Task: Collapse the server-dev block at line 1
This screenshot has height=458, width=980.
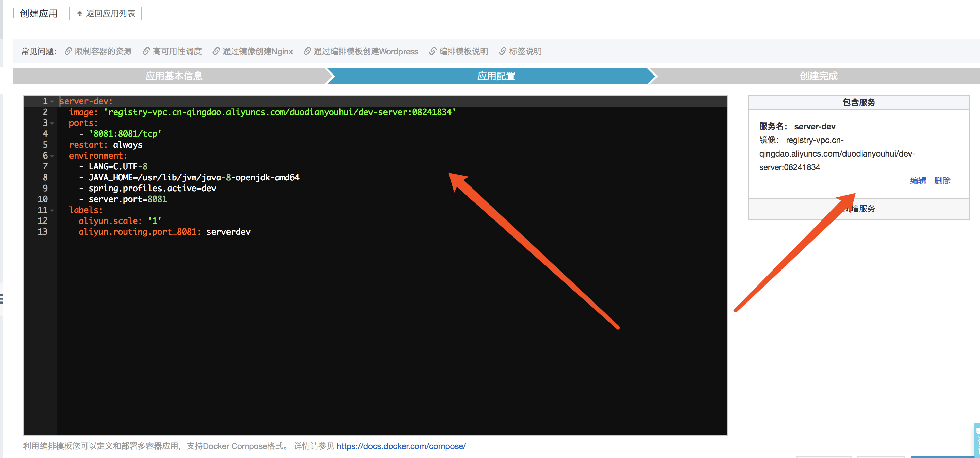Action: (x=52, y=101)
